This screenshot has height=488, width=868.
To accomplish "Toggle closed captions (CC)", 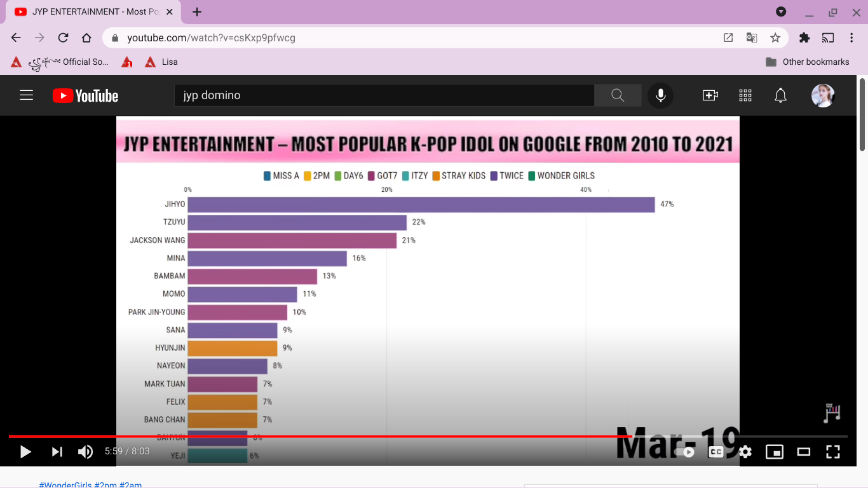I will click(x=716, y=452).
